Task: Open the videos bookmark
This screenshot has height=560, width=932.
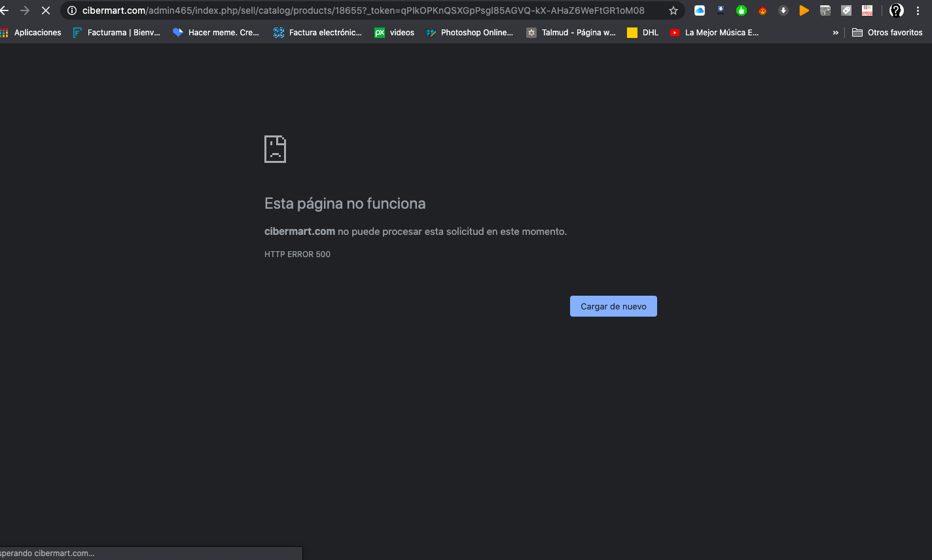Action: [x=395, y=32]
